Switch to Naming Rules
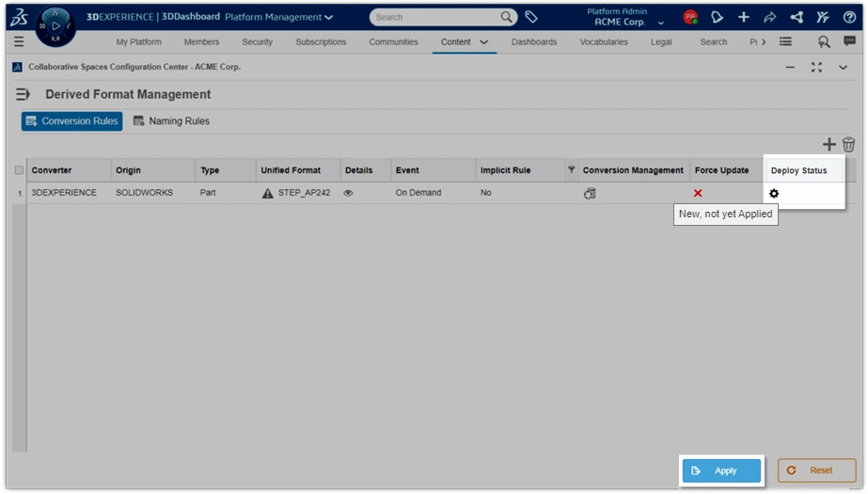Viewport: 868px width, 494px height. (x=171, y=121)
